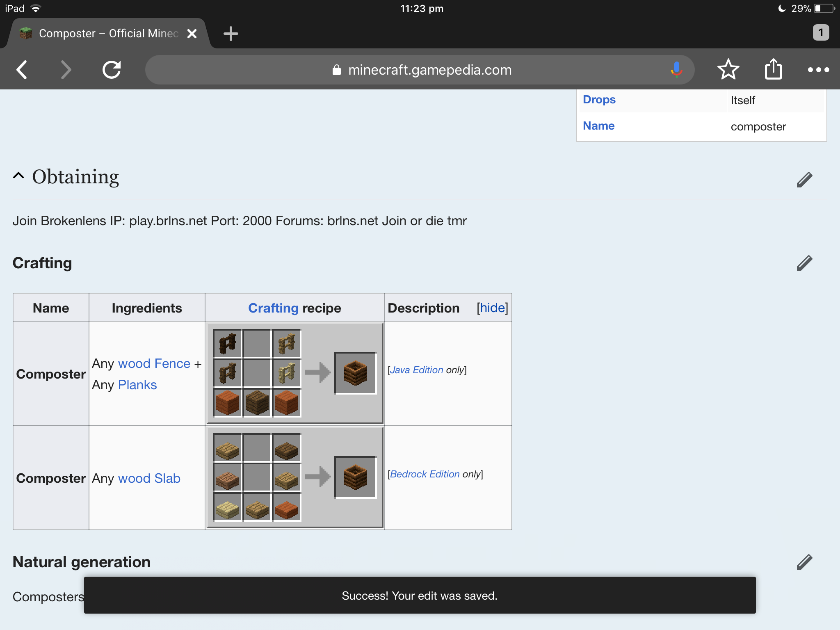840x630 pixels.
Task: Open the wood Fence link
Action: point(154,363)
